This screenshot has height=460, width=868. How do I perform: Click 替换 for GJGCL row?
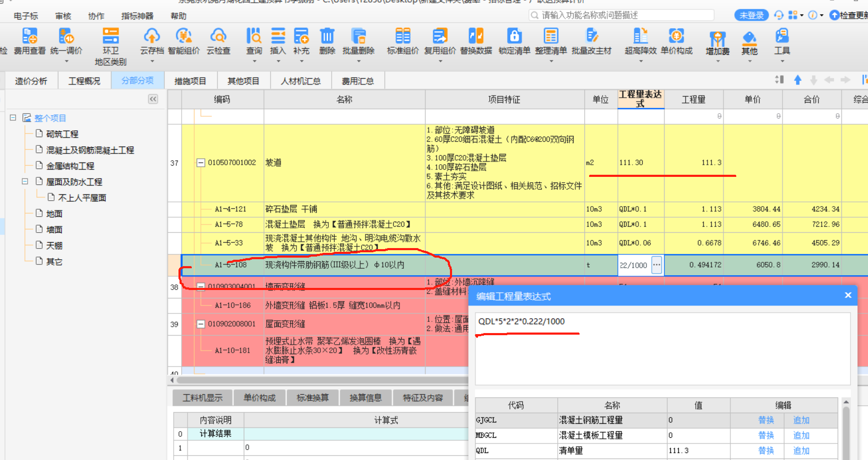coord(766,420)
